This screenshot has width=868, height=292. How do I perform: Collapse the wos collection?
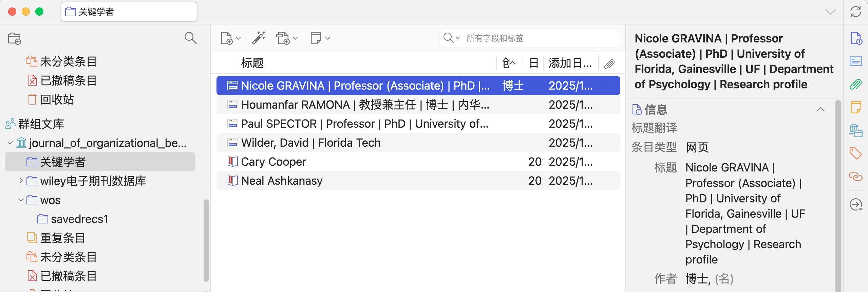click(x=21, y=200)
